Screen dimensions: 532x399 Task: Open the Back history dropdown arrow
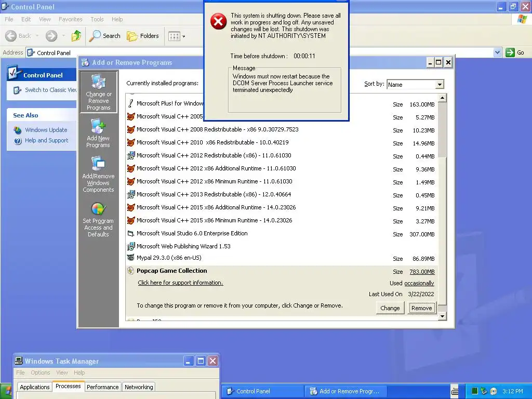point(37,36)
